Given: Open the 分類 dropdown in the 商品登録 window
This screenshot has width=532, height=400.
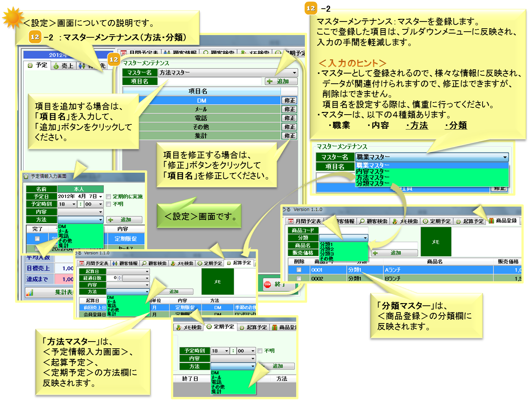Looking at the screenshot, I should pos(343,238).
